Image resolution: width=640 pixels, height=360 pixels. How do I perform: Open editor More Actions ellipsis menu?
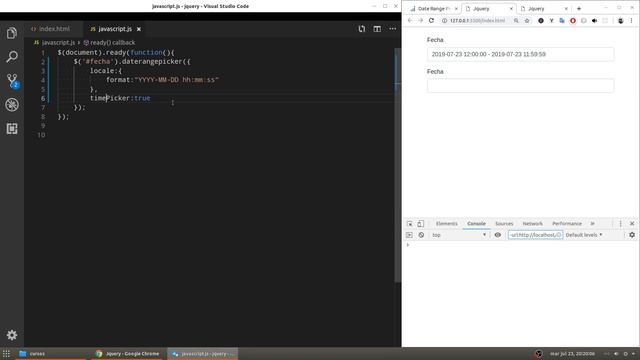coord(393,29)
